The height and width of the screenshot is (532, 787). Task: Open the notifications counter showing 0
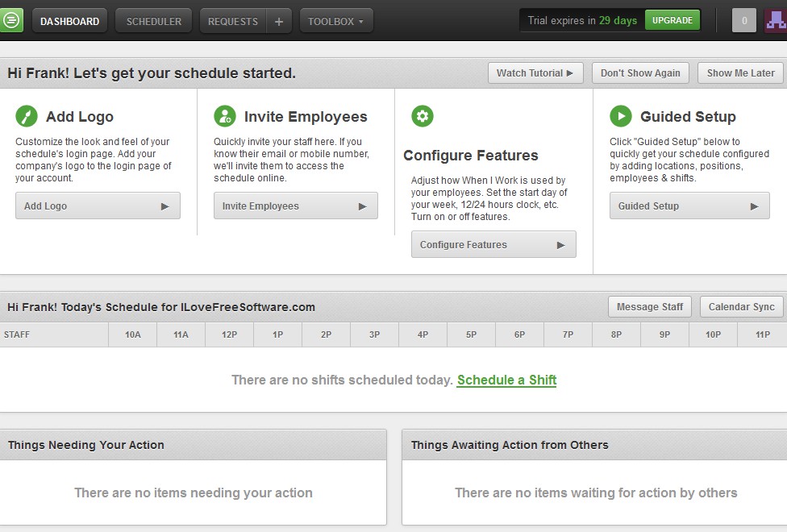tap(743, 21)
